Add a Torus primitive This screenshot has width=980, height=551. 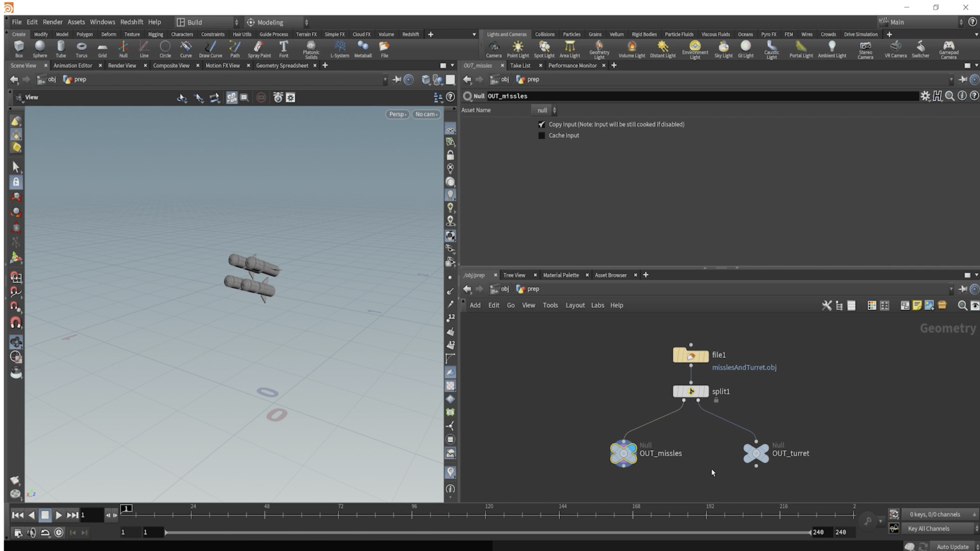(x=82, y=49)
